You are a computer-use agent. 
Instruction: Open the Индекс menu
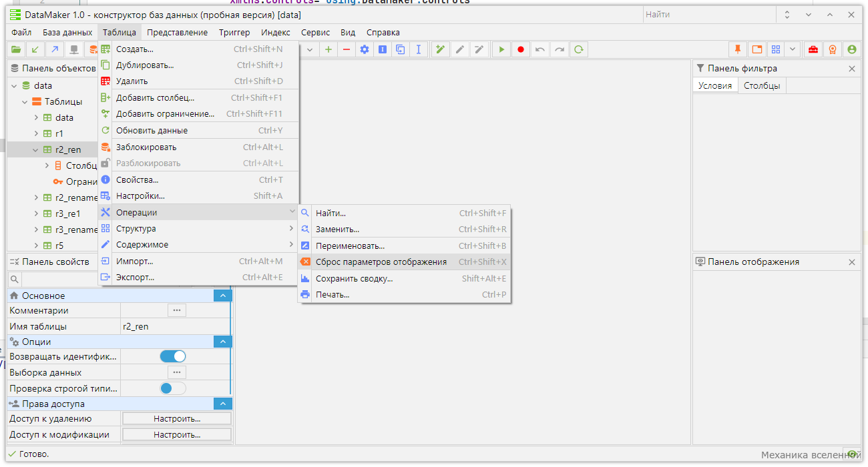click(276, 32)
